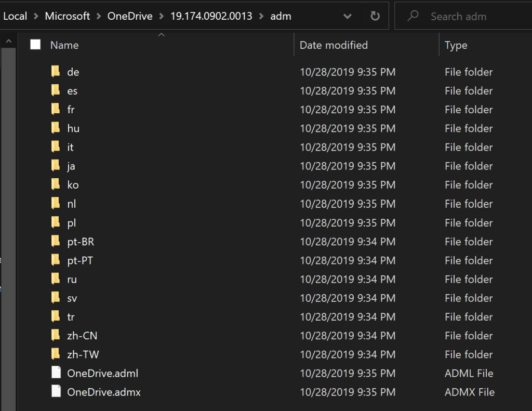Click the ko folder icon
Viewport: 532px width, 411px height.
tap(56, 185)
